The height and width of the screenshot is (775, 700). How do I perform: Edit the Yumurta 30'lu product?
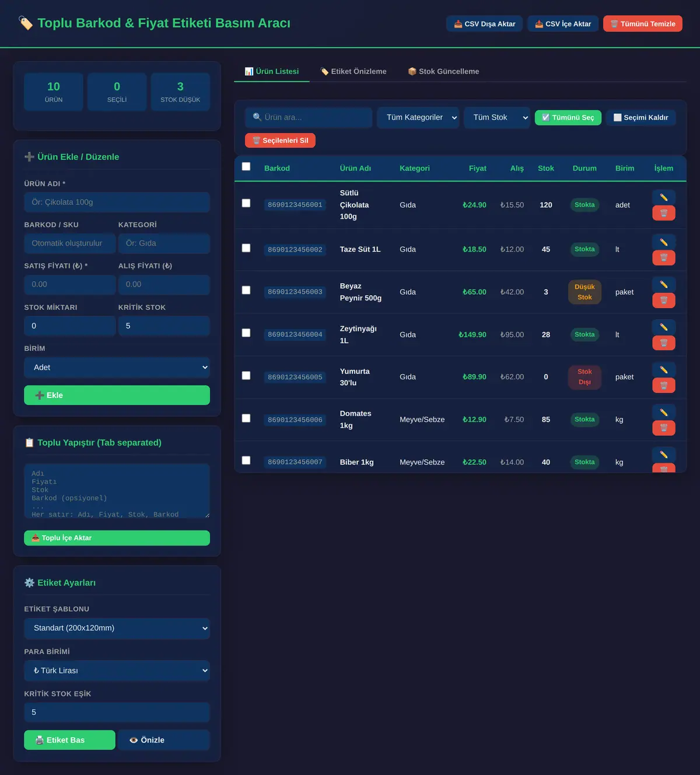[664, 369]
